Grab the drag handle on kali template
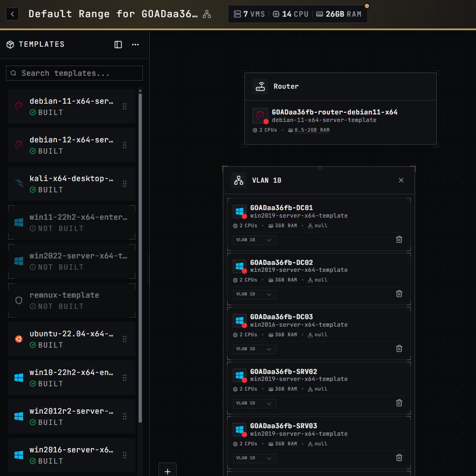Image resolution: width=476 pixels, height=476 pixels. [125, 184]
